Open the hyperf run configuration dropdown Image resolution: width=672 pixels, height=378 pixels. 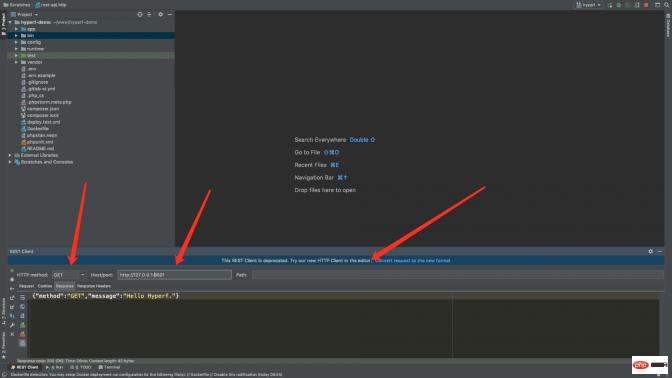point(588,5)
